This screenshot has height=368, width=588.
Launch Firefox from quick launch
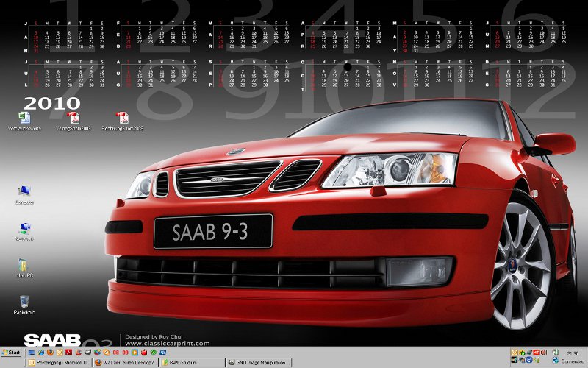click(50, 353)
